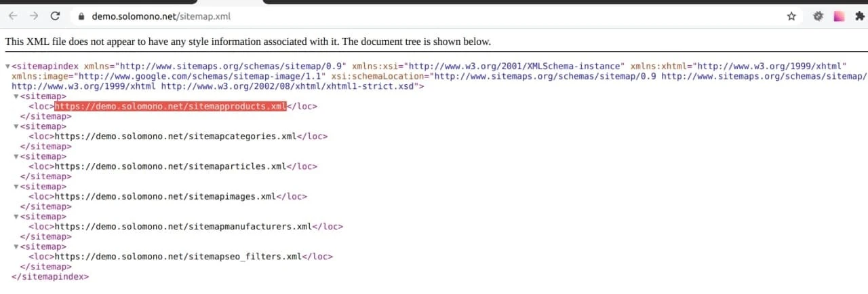The height and width of the screenshot is (294, 868).
Task: Go back to the previous page
Action: point(14,16)
